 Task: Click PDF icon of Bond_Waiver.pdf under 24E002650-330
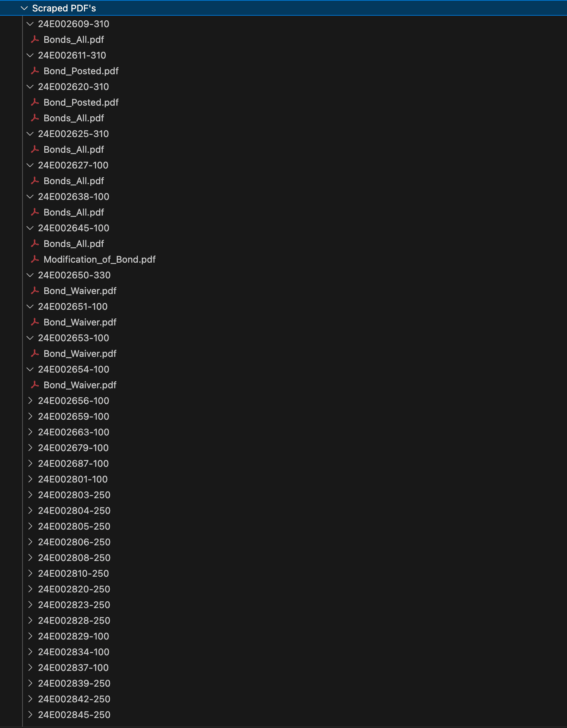coord(35,291)
